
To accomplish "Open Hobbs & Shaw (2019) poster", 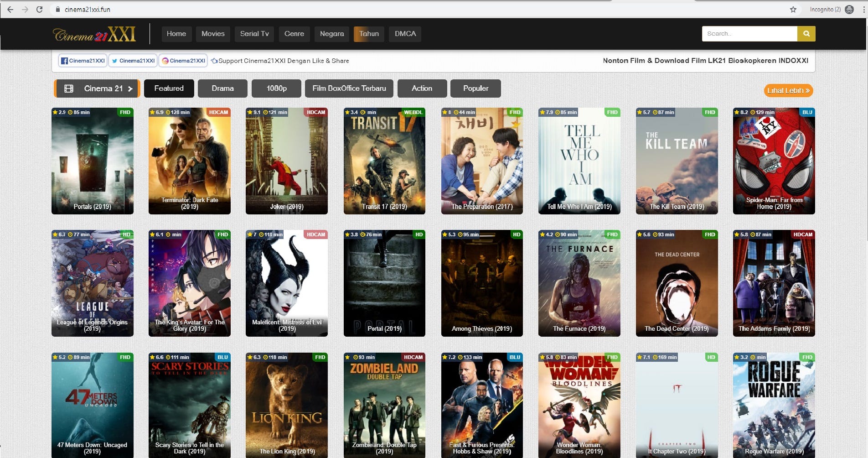I will [482, 405].
